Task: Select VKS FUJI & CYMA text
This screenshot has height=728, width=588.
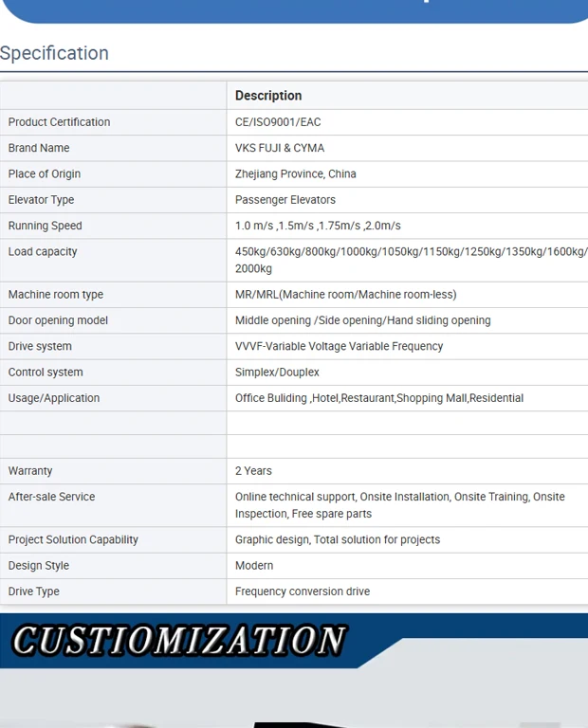Action: 280,148
